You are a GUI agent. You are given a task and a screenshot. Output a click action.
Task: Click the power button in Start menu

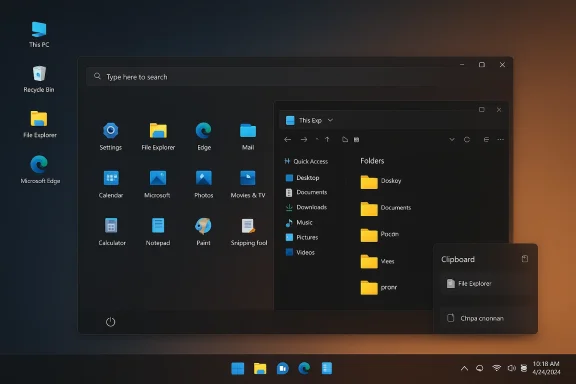click(111, 322)
